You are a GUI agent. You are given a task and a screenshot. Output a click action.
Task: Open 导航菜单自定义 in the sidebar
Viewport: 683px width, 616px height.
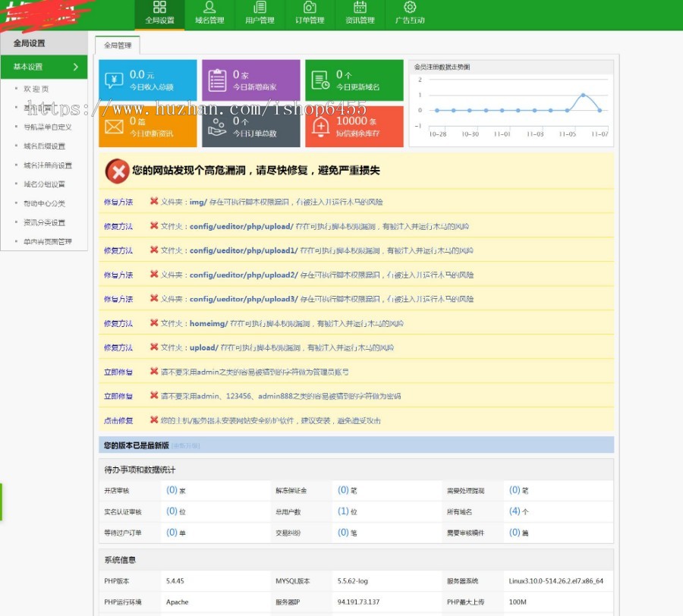47,127
